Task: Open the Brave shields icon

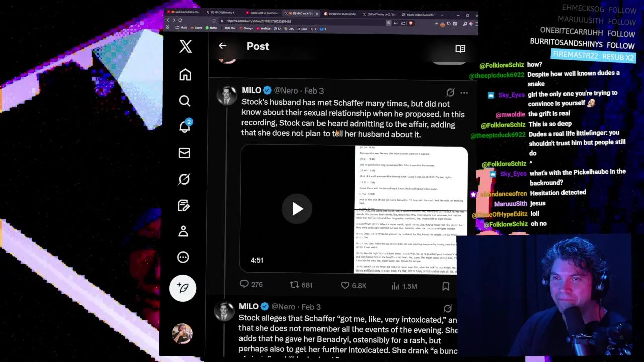Action: coord(411,23)
